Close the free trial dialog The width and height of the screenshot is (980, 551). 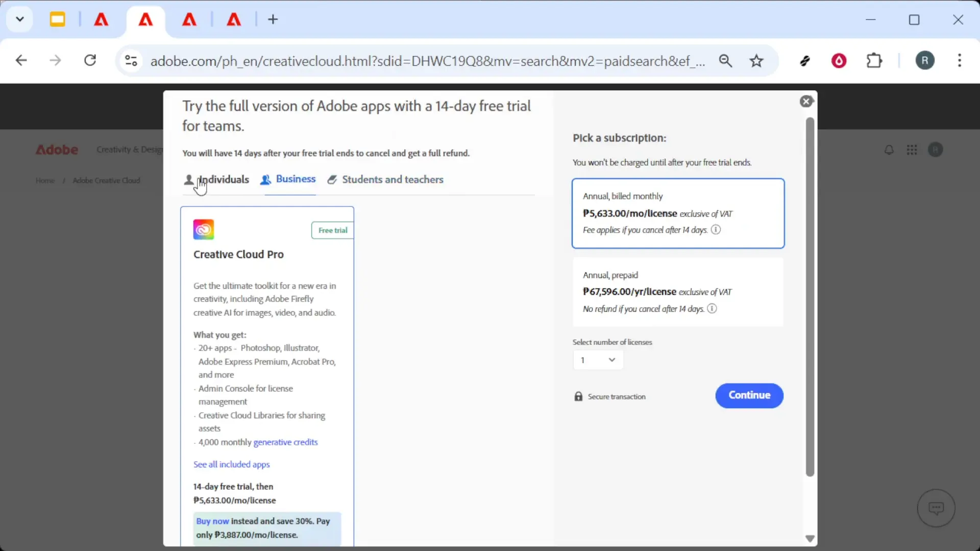pyautogui.click(x=806, y=101)
